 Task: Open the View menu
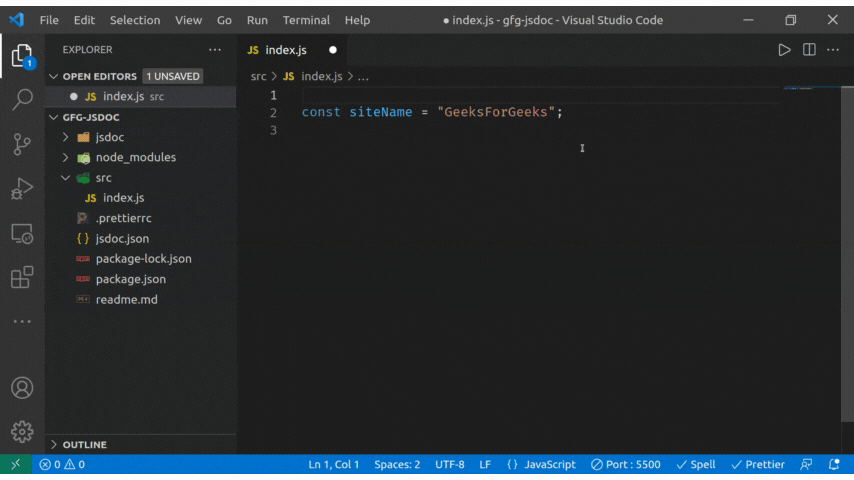(x=188, y=20)
